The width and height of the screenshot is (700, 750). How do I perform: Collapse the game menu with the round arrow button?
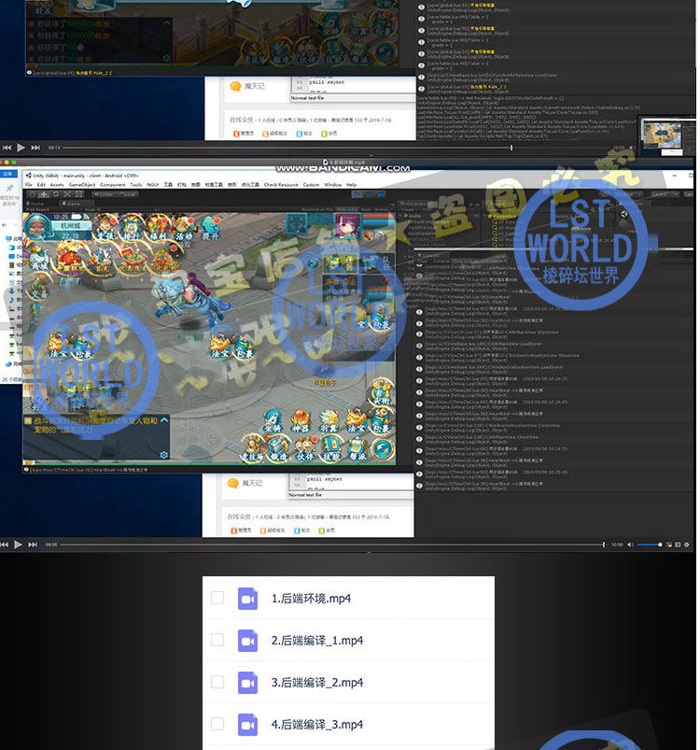click(x=383, y=448)
